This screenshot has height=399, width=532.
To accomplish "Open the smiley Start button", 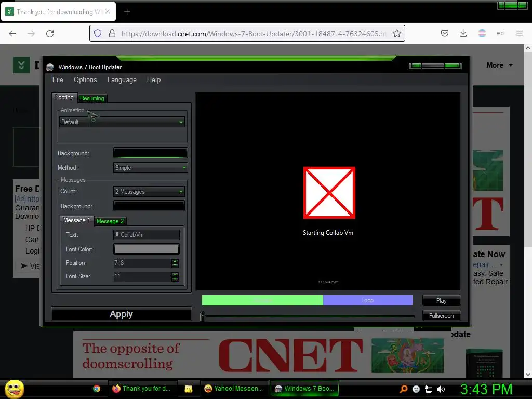I will coord(14,389).
